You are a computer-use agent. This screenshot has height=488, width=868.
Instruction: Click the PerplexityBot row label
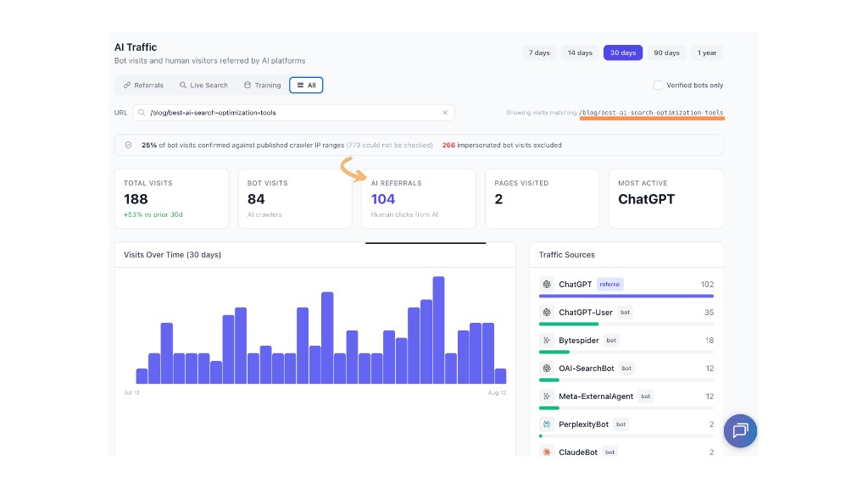coord(583,424)
